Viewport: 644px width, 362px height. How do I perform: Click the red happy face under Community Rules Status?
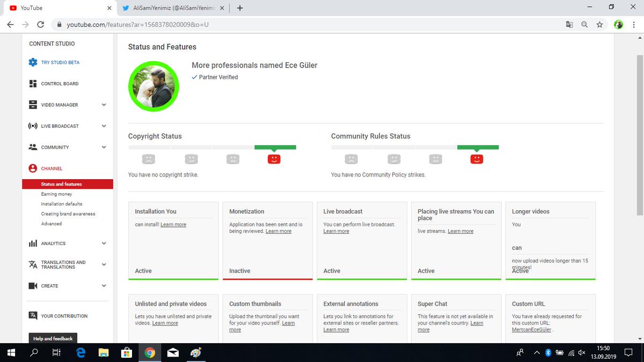pos(477,159)
